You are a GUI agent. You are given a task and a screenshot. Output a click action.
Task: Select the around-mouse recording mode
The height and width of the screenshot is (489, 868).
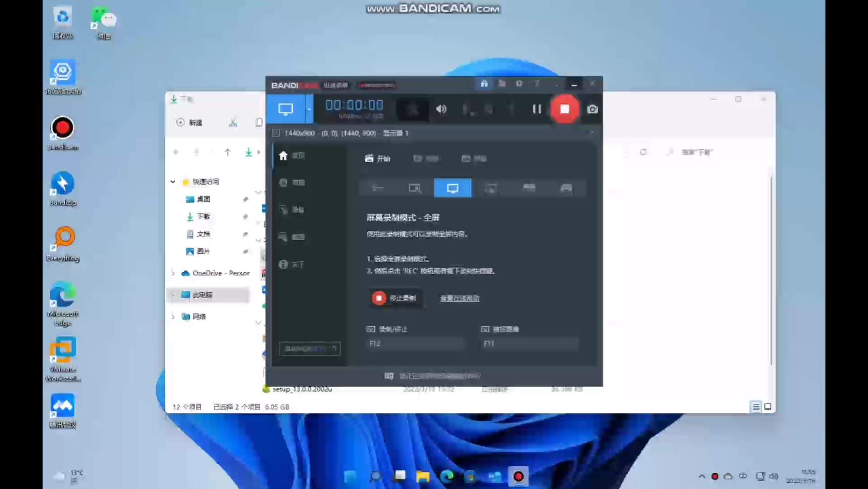491,188
